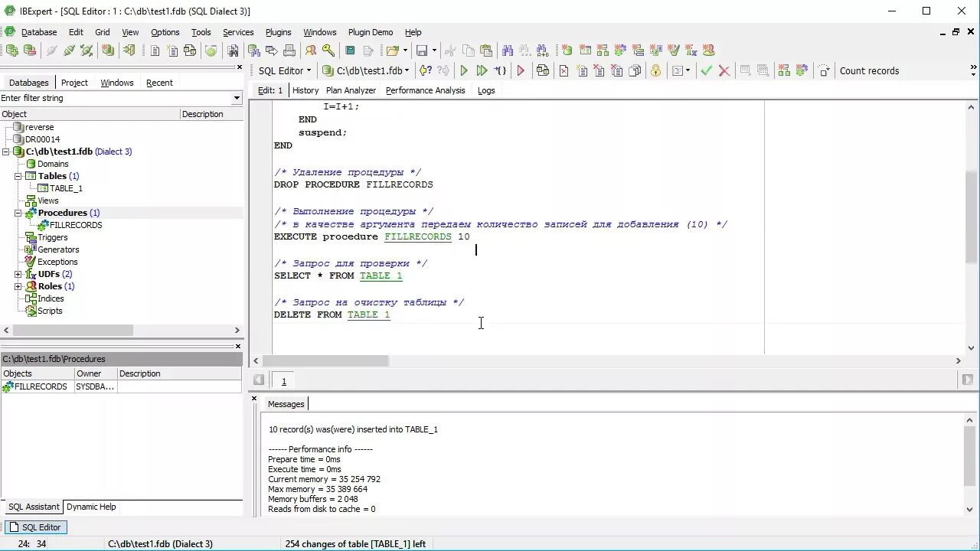Expand the Roles tree node
This screenshot has width=980, height=551.
pyautogui.click(x=18, y=286)
